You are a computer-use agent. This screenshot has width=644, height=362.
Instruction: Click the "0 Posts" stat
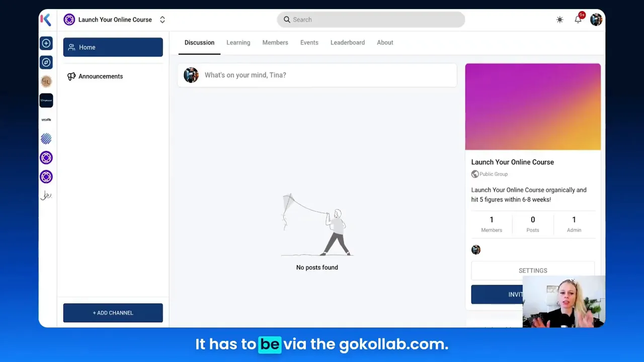533,224
